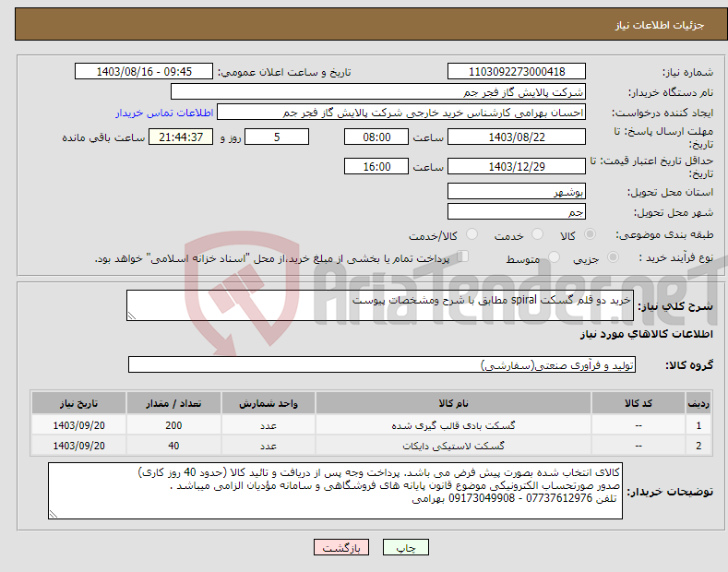Open the اطلاعات تماس خریدار link
Image resolution: width=728 pixels, height=572 pixels.
coord(164,113)
